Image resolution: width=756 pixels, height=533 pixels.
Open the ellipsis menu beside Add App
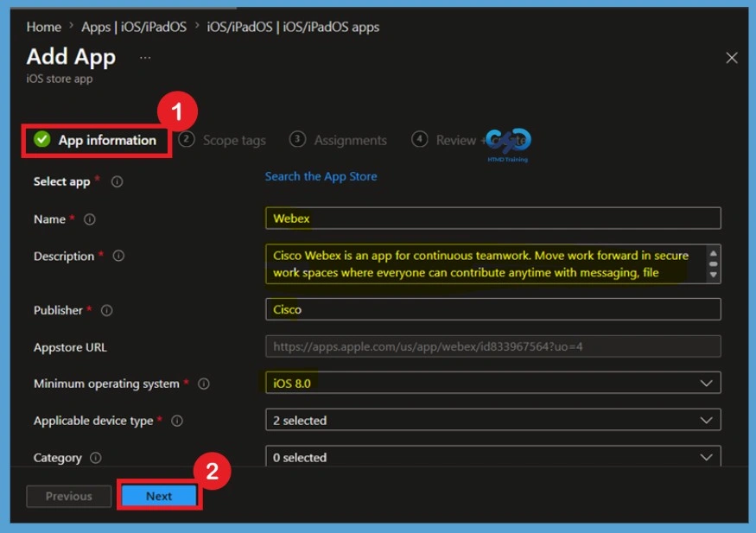[145, 58]
